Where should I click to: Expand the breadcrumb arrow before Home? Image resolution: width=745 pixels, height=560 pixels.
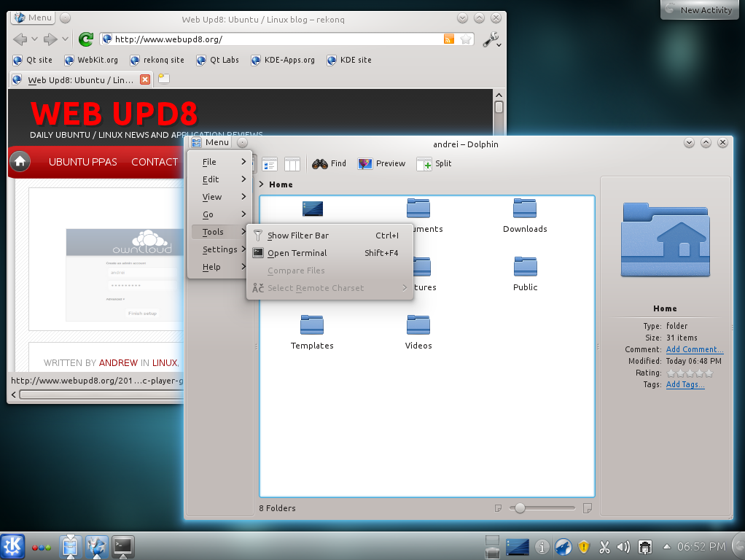(x=261, y=184)
